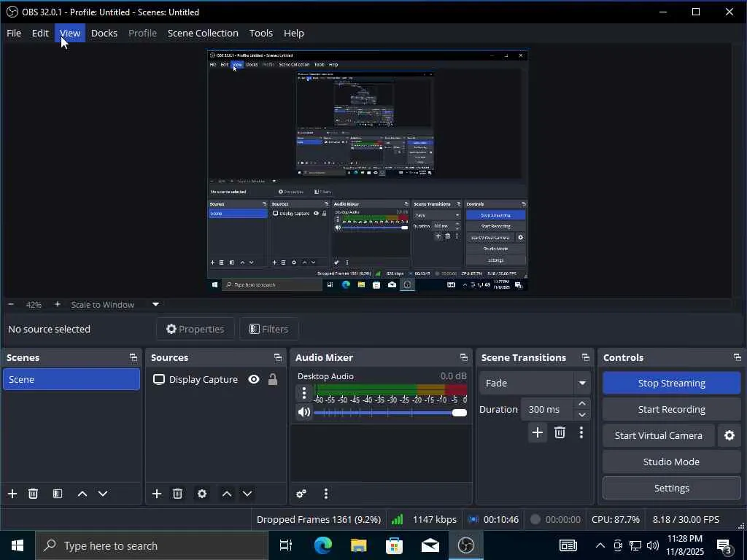Enable Studio Mode

(x=672, y=462)
